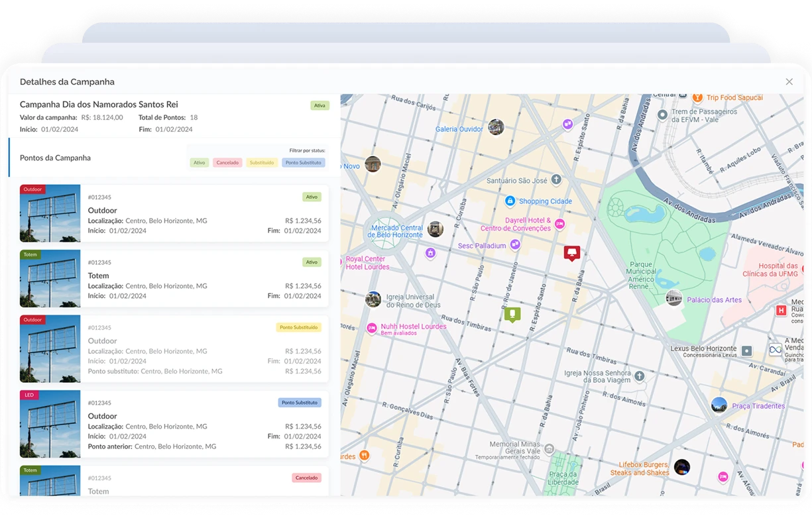Click Royal Center Hotel Lourdes label
Screen dimensions: 812x516
point(368,263)
